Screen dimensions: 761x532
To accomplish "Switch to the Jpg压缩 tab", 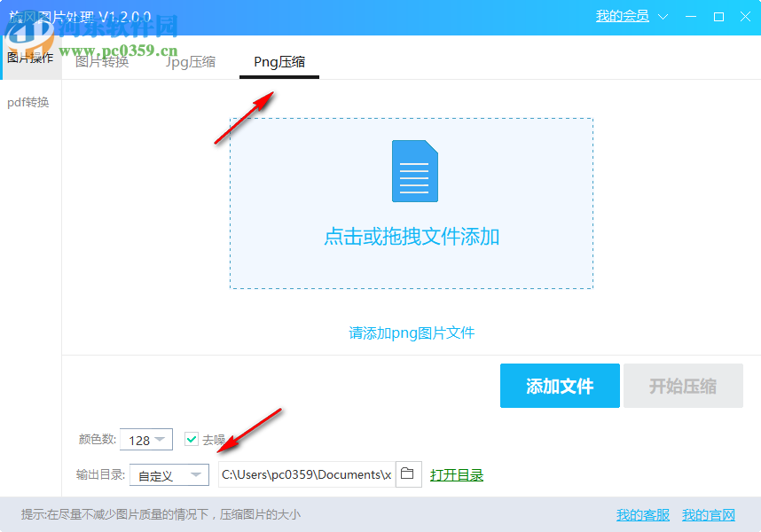I will (190, 62).
